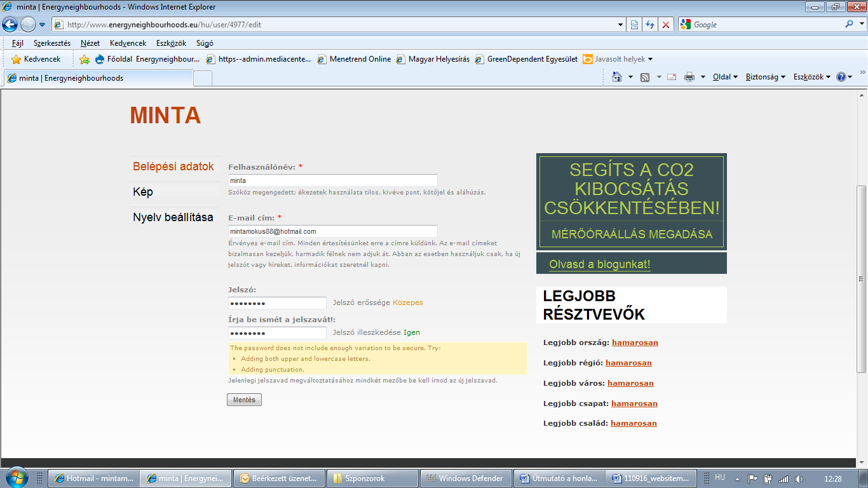Click the Felhasználónév input field
Viewport: 868px width, 488px height.
click(333, 180)
